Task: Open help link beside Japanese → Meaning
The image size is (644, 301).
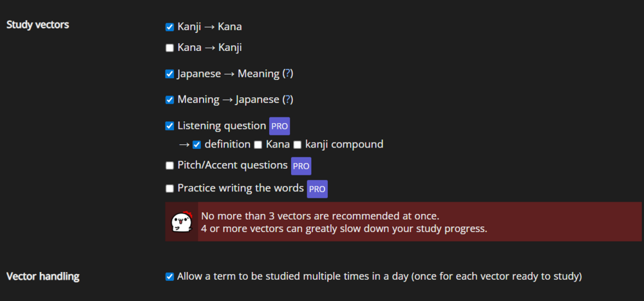Action: click(289, 74)
